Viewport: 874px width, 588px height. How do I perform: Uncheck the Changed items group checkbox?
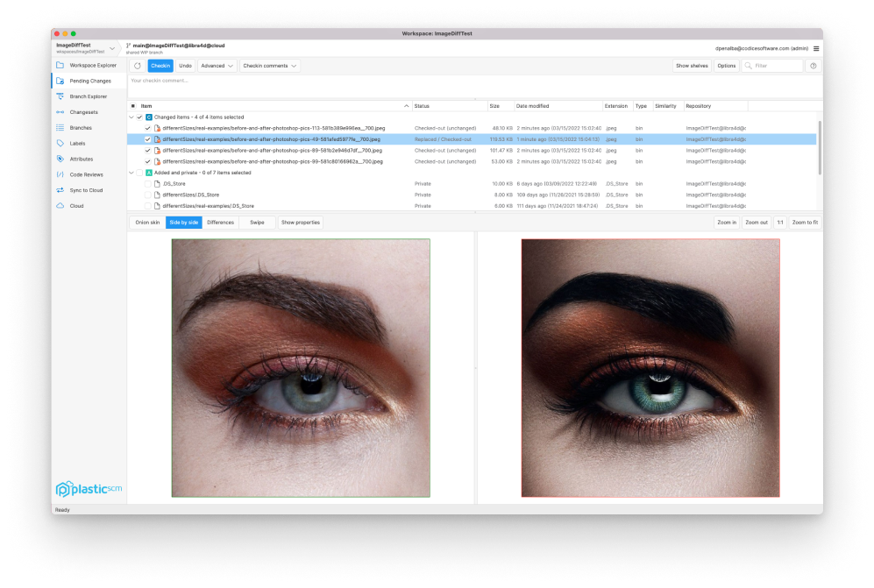(140, 117)
